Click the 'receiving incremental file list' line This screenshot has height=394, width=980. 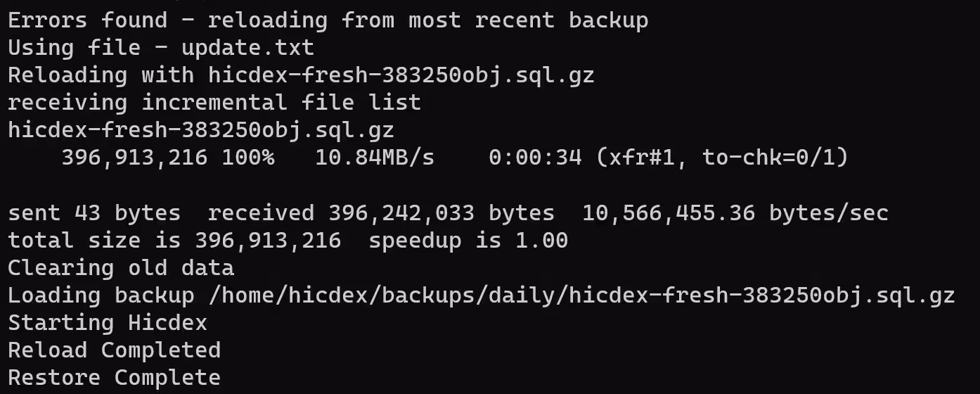[x=214, y=103]
